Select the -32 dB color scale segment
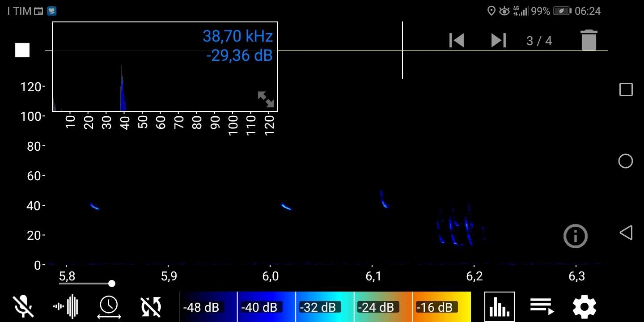644x322 pixels. 325,307
